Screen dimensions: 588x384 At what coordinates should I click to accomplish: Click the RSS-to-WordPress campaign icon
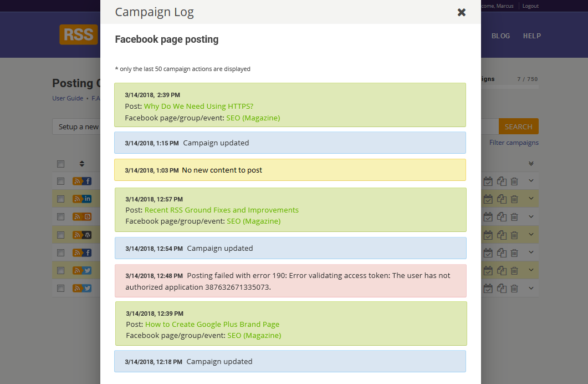(x=82, y=235)
